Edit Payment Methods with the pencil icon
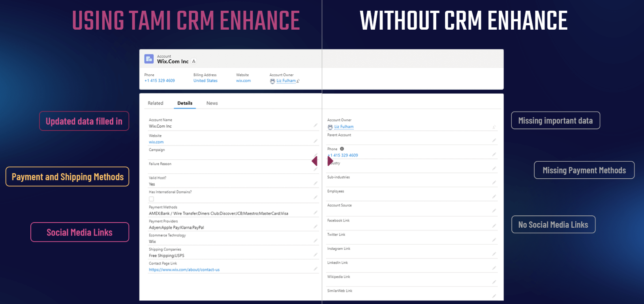644x304 pixels. 315,213
